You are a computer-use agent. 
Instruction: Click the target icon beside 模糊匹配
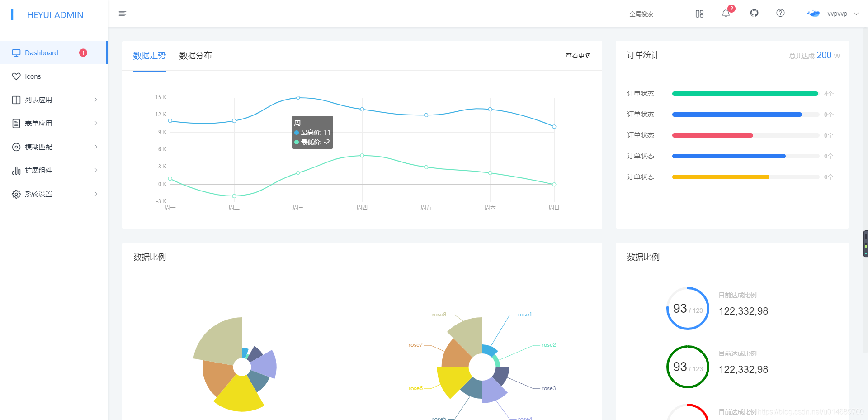click(16, 147)
